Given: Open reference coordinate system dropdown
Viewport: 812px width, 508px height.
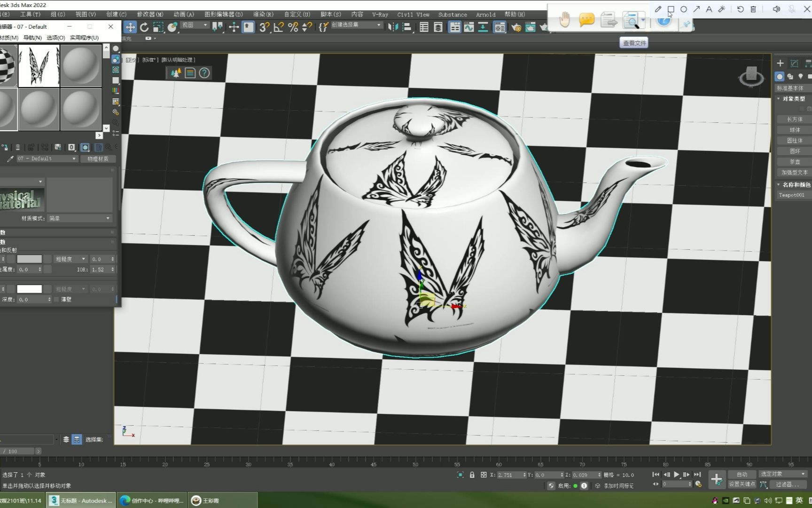Looking at the screenshot, I should (195, 25).
